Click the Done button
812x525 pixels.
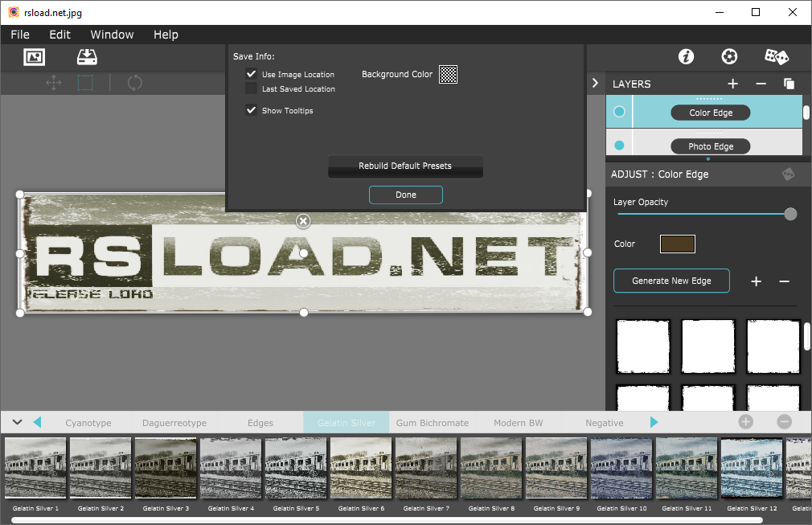(x=406, y=195)
